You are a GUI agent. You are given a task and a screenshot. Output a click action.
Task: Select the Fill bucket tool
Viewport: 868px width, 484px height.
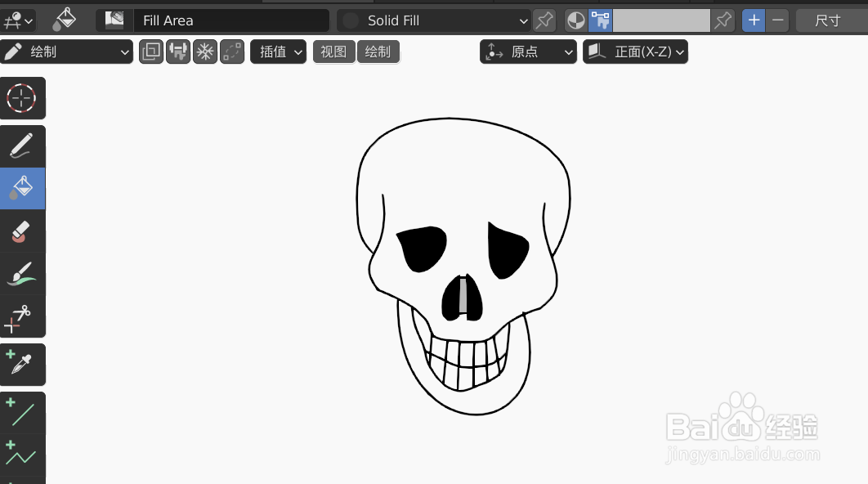[22, 188]
